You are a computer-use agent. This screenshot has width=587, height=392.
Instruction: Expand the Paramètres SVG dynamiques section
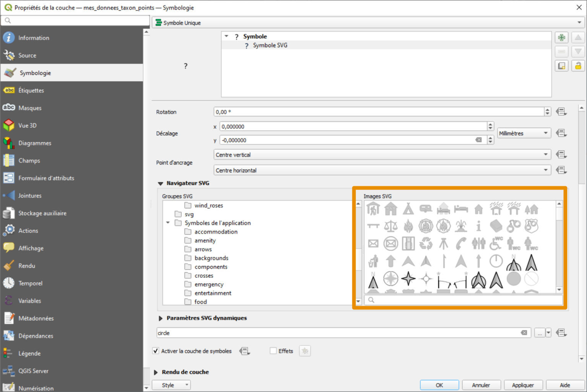pyautogui.click(x=161, y=318)
